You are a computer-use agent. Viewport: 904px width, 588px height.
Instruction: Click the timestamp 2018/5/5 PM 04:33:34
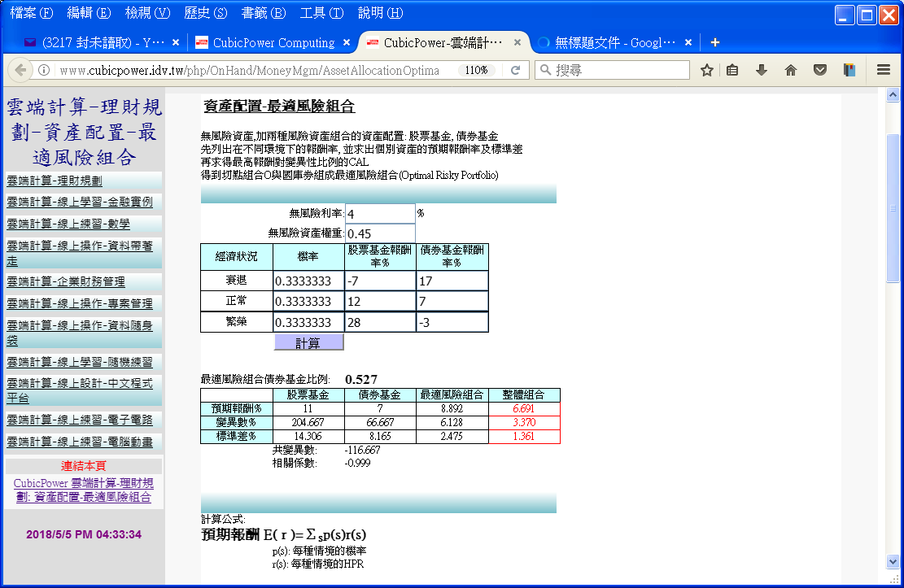tap(84, 534)
